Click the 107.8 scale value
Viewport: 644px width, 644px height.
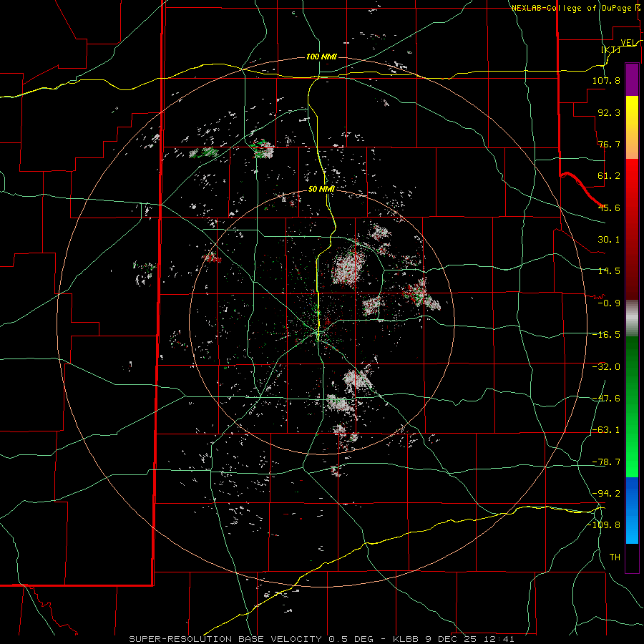pyautogui.click(x=606, y=80)
